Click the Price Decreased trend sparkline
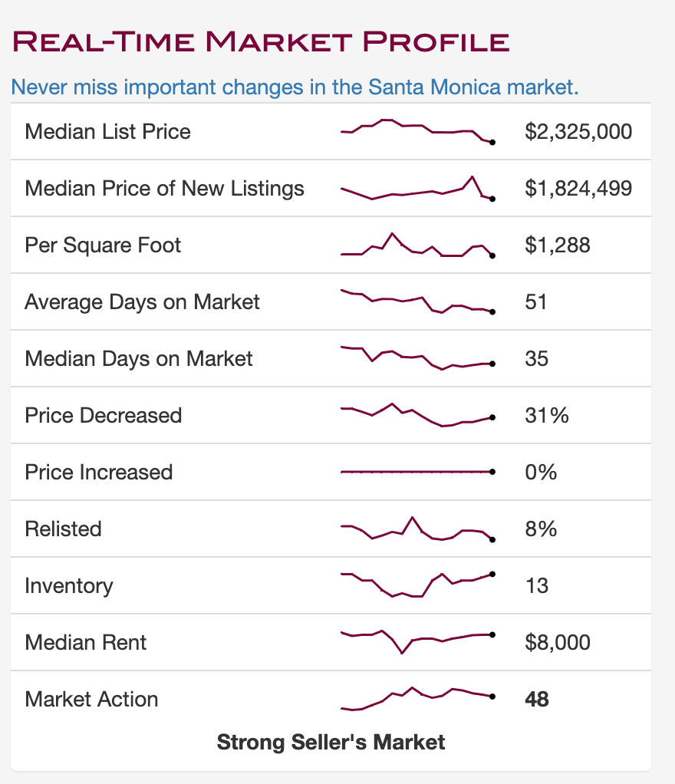This screenshot has width=675, height=784. (417, 415)
